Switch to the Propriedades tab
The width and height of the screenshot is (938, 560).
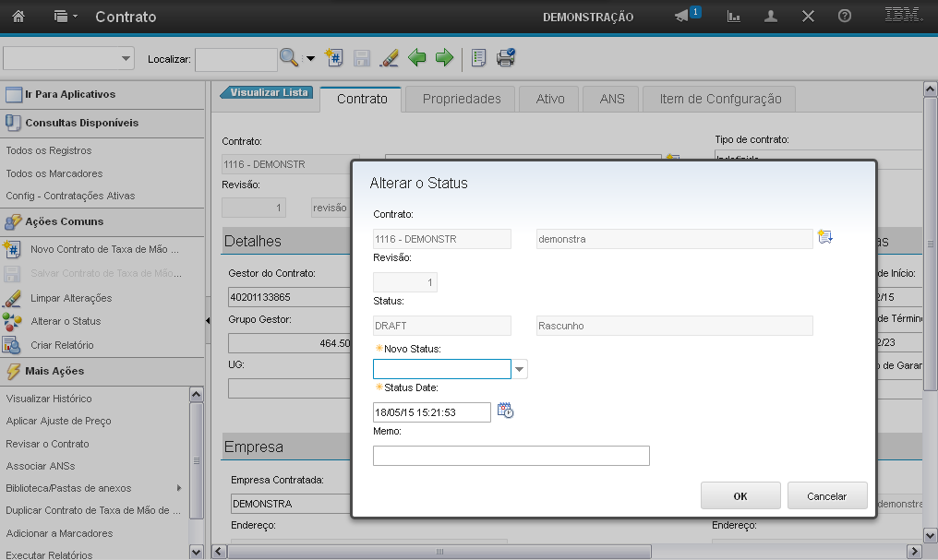[462, 99]
